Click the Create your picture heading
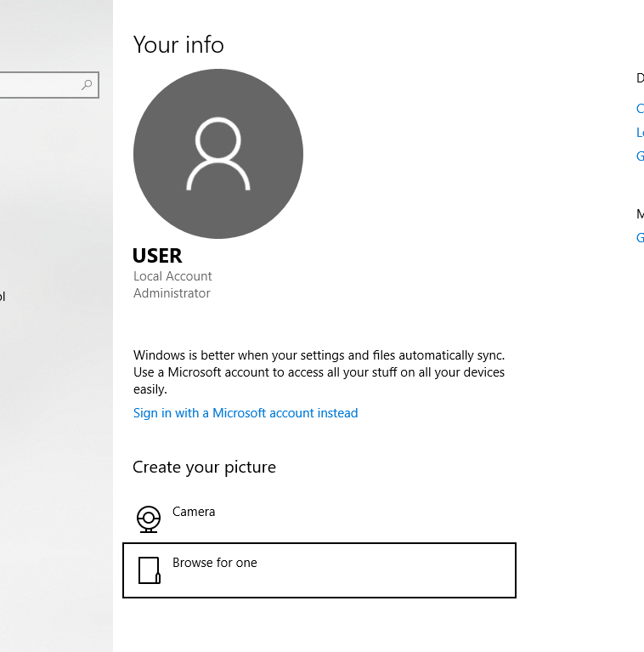 click(x=205, y=468)
